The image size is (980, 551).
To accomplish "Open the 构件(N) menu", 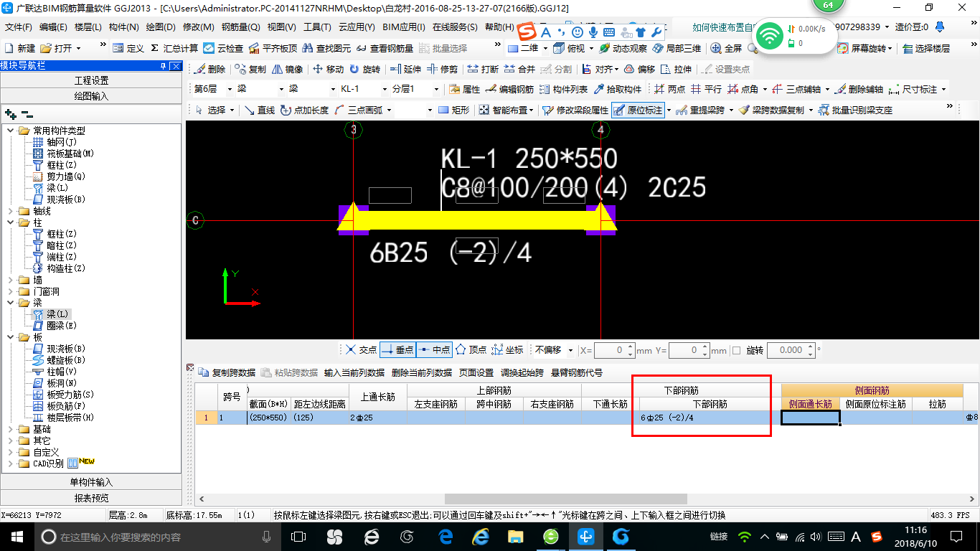I will click(123, 27).
